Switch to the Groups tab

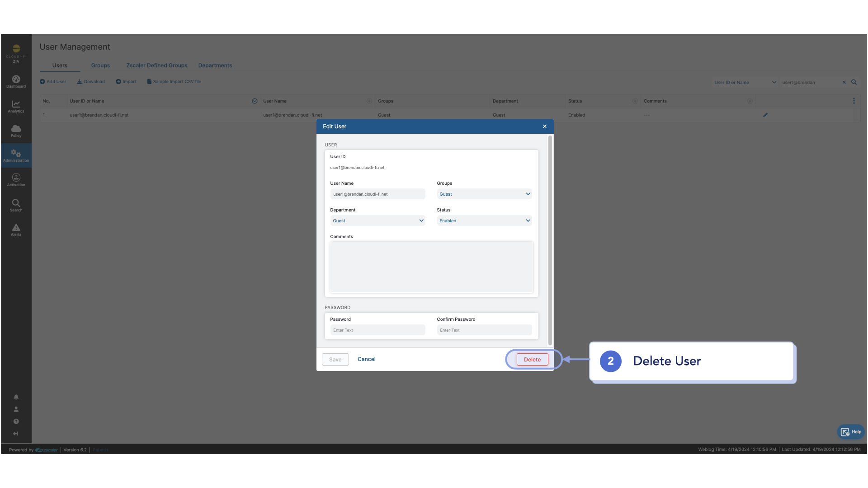coord(100,66)
